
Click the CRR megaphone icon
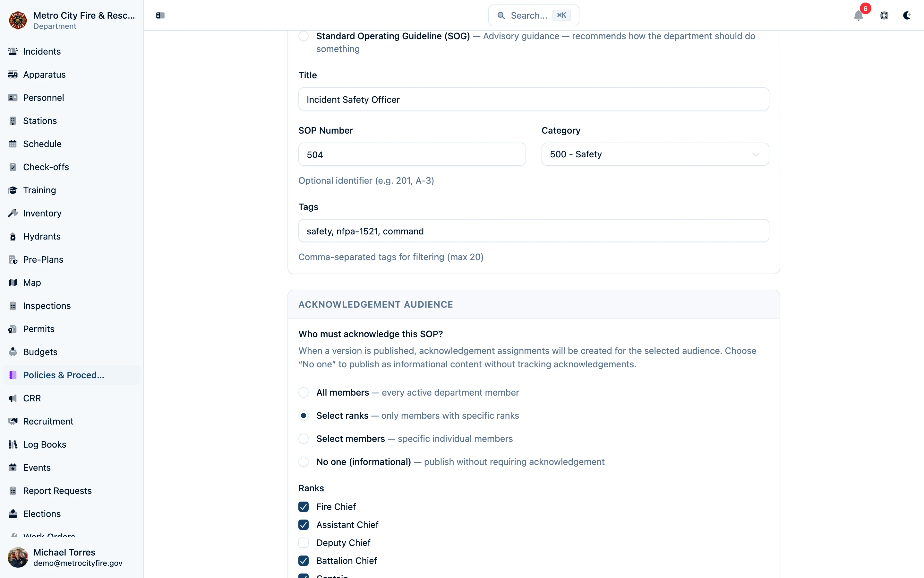point(13,398)
